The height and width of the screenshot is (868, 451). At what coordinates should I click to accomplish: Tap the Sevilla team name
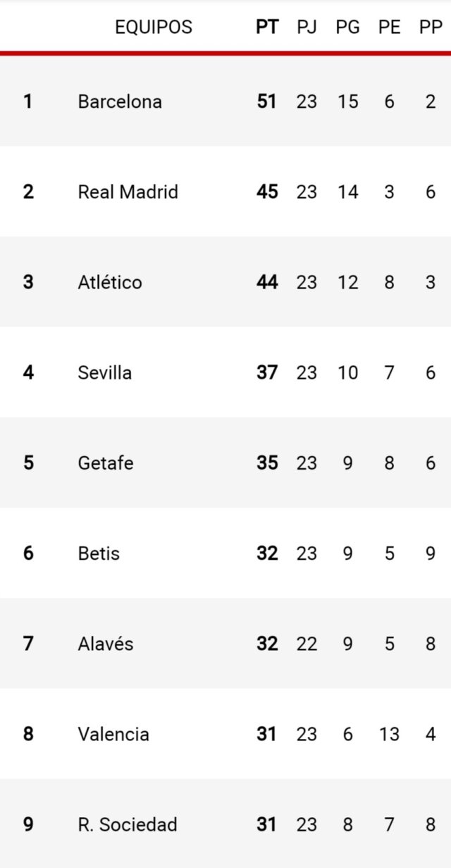tap(105, 372)
